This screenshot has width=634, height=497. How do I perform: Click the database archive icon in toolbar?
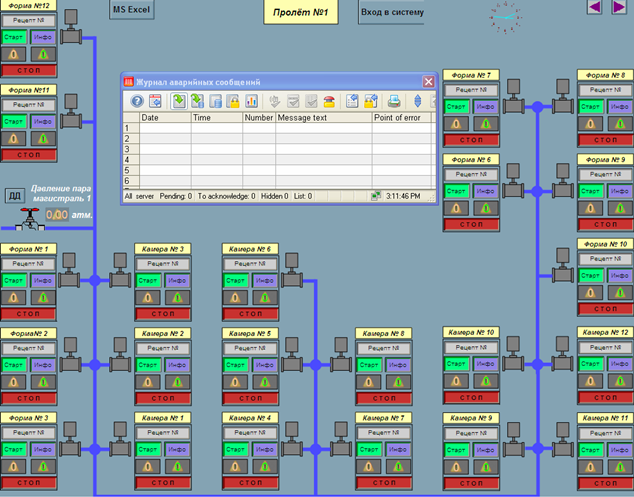215,101
